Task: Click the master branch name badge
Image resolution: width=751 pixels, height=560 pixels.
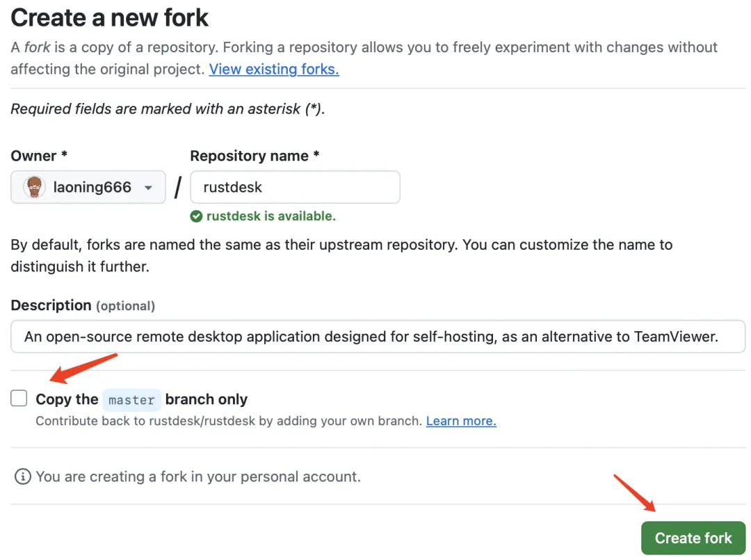Action: [x=132, y=400]
